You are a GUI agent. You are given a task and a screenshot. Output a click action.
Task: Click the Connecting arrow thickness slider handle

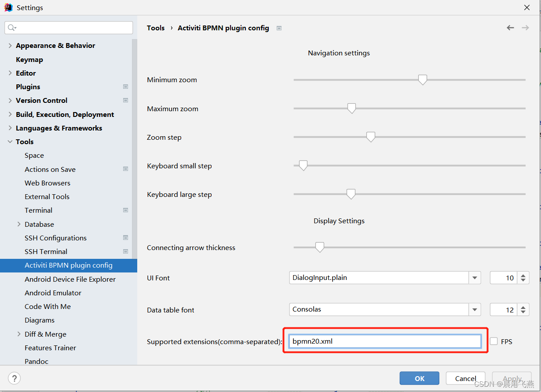coord(320,247)
